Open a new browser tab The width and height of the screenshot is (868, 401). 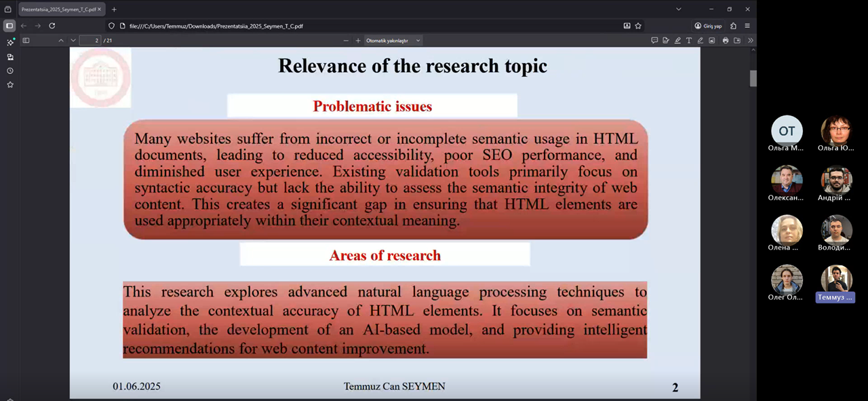coord(114,9)
